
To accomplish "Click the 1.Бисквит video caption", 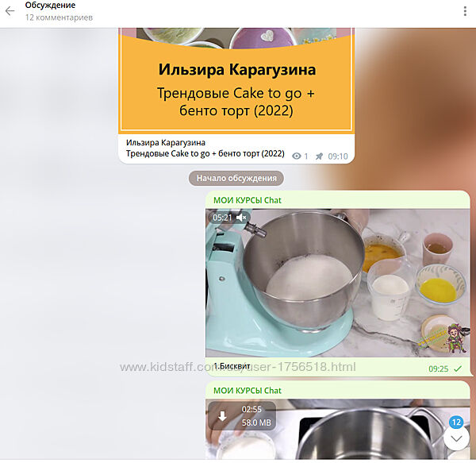I will pyautogui.click(x=233, y=366).
